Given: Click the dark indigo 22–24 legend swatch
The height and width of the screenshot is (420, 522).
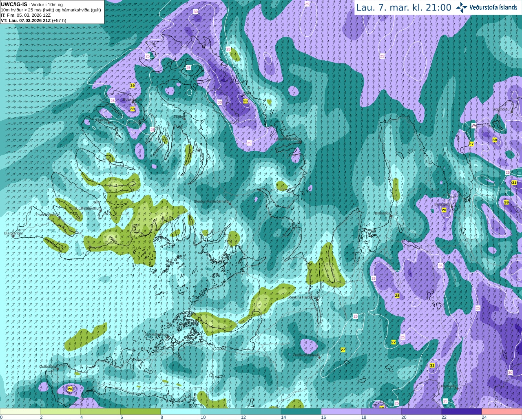Looking at the screenshot, I should 462,411.
